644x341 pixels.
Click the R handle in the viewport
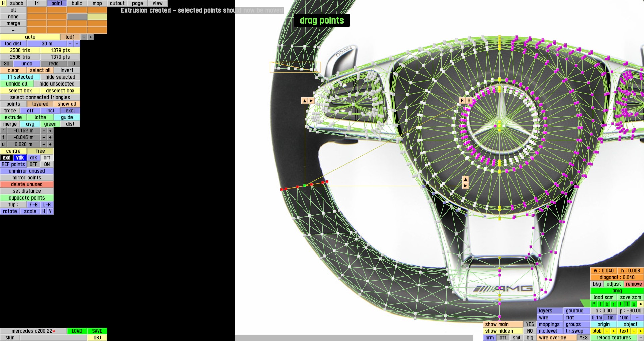[462, 101]
